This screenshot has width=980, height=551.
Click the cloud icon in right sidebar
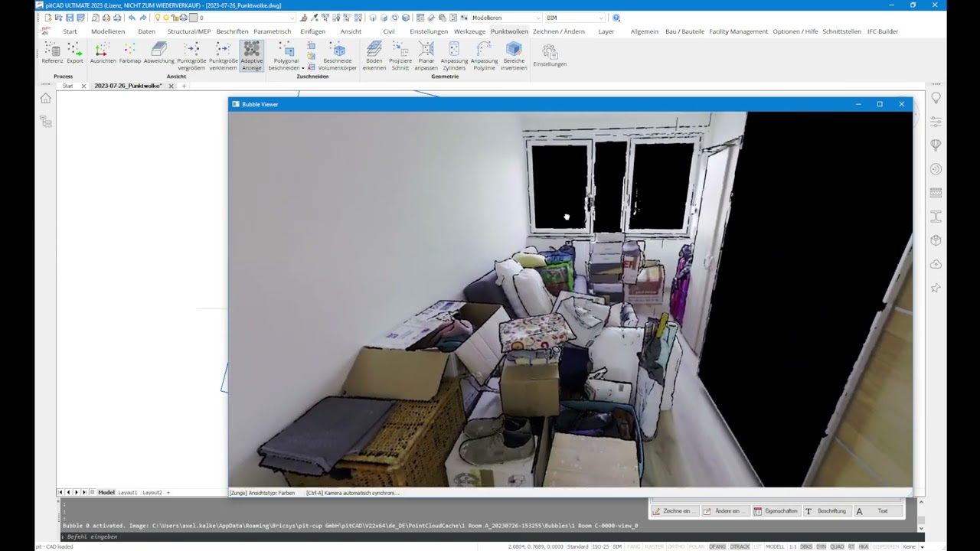[936, 264]
